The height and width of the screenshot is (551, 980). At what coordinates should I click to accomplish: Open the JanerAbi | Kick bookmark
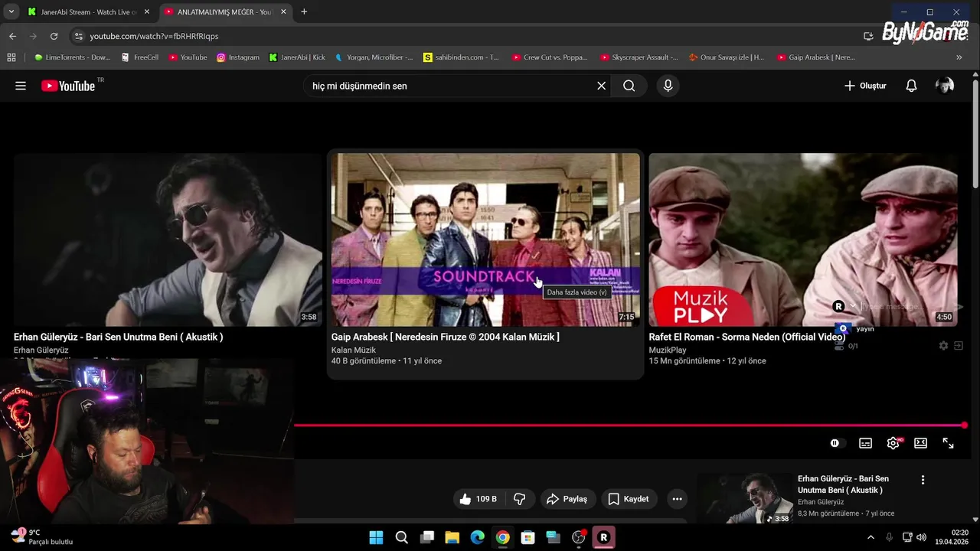pyautogui.click(x=297, y=57)
